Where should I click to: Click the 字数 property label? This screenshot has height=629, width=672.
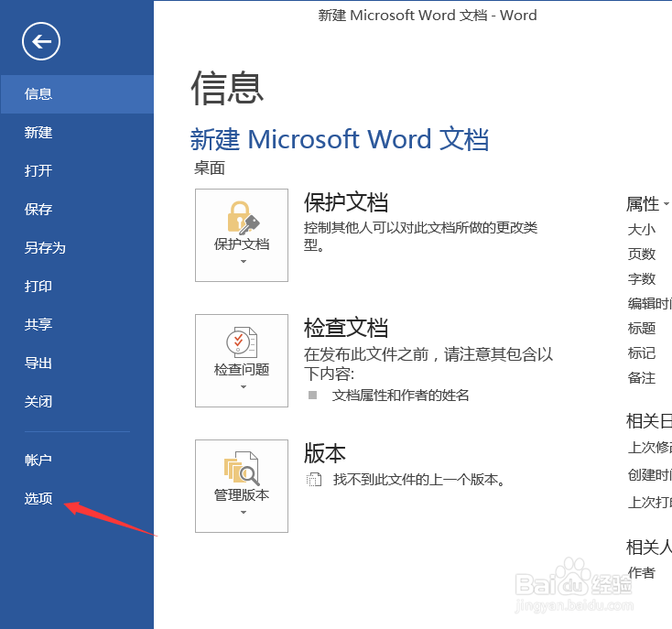642,279
